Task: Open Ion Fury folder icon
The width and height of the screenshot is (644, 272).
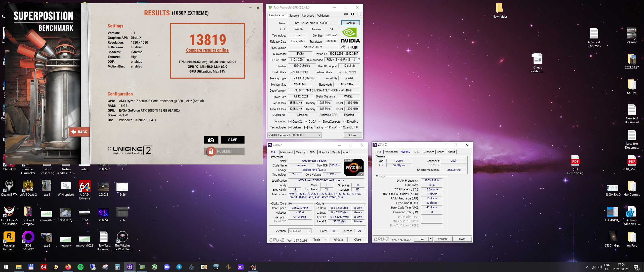Action: click(632, 239)
